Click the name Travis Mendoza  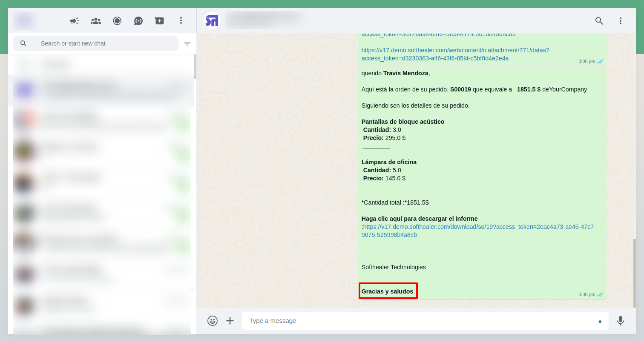click(x=406, y=73)
